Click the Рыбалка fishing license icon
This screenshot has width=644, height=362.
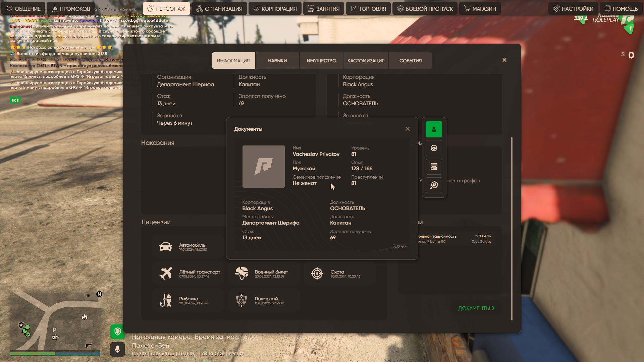166,300
